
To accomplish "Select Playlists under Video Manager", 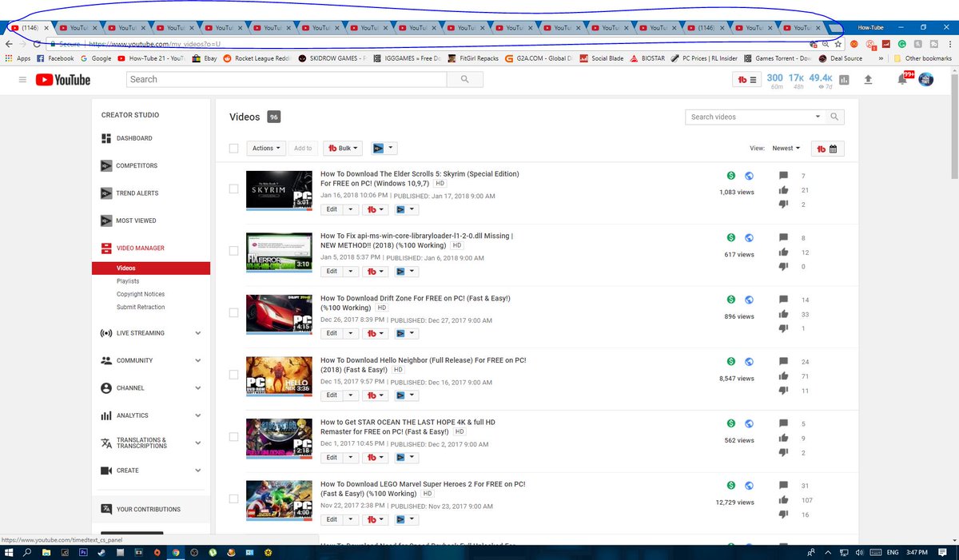I will pos(128,281).
